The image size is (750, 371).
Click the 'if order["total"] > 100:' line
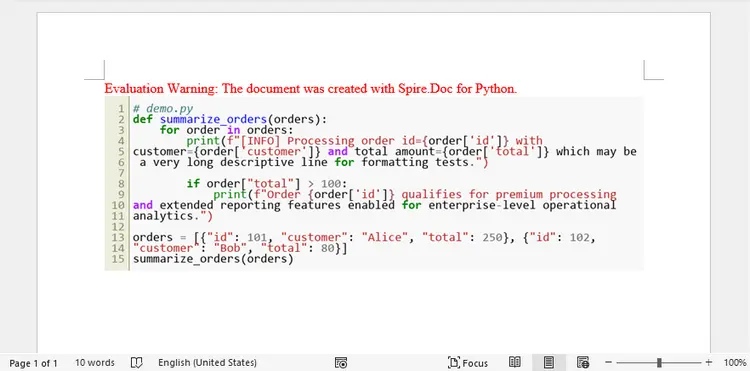point(267,184)
